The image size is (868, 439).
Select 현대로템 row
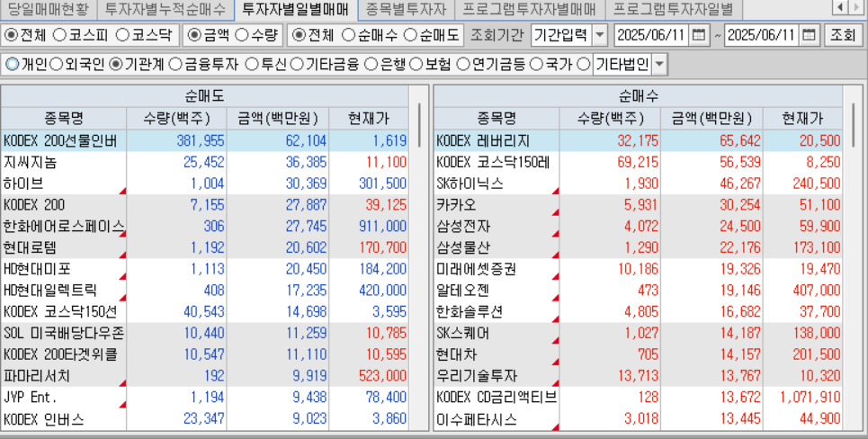click(x=205, y=247)
